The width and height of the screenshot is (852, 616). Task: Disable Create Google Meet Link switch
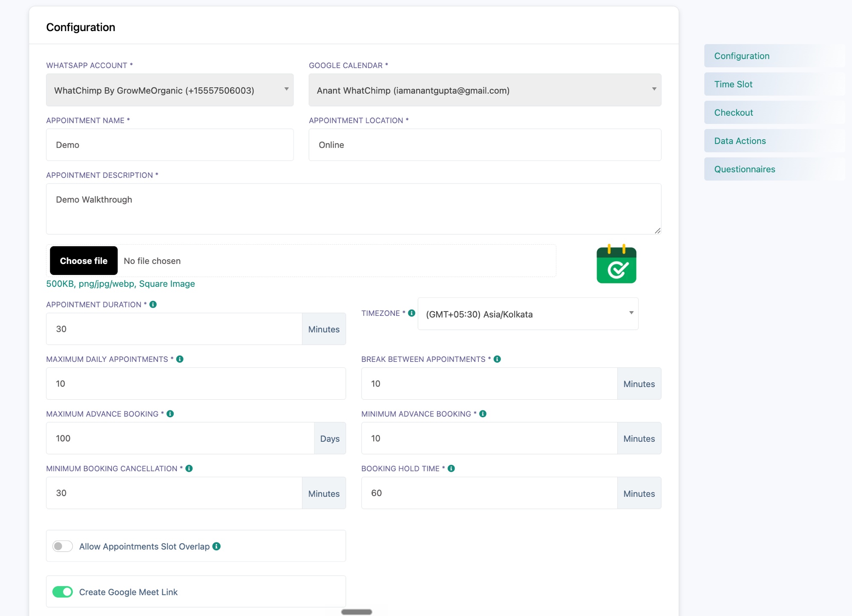click(63, 592)
